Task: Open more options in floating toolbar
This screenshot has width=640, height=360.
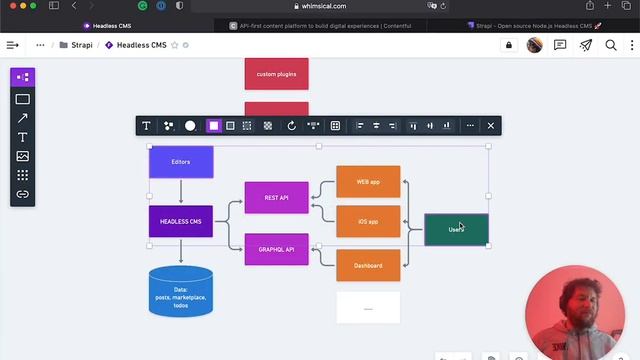Action: [x=470, y=126]
